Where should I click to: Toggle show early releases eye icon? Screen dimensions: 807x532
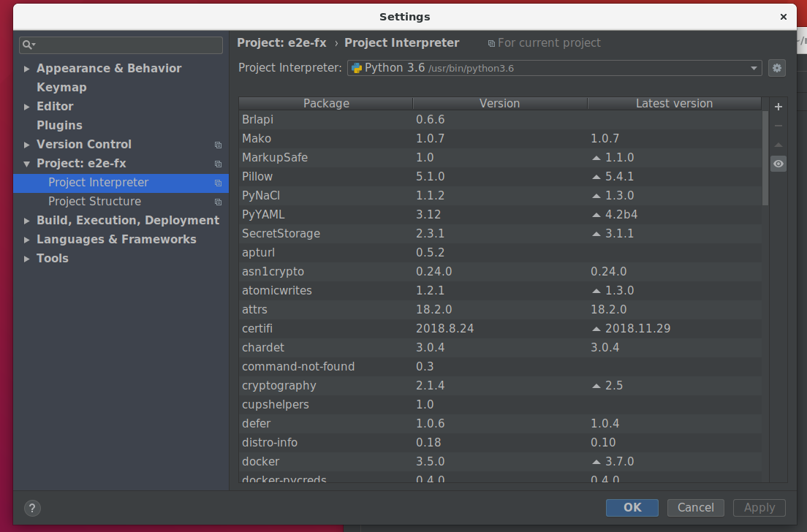click(x=778, y=164)
